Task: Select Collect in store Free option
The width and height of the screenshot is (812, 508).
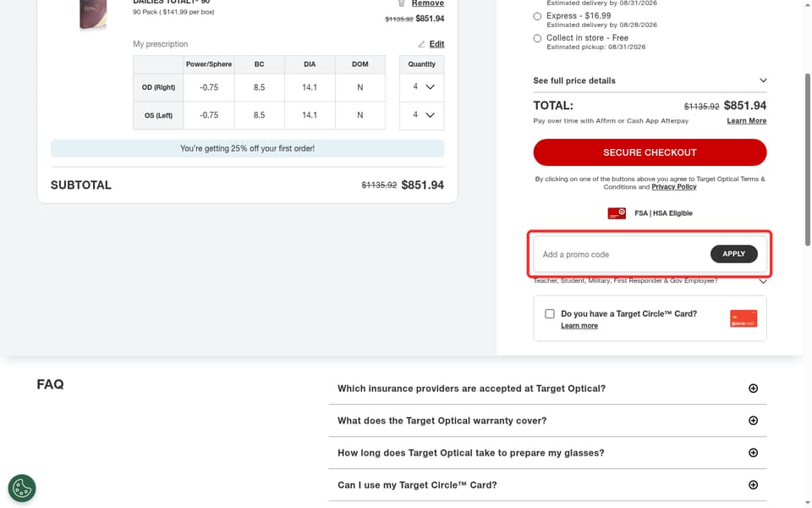Action: [538, 38]
